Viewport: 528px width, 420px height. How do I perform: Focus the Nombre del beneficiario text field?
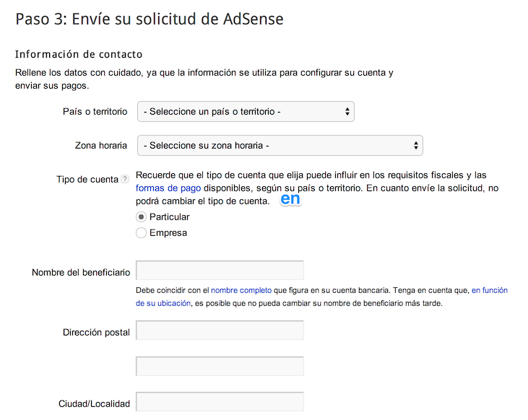pos(220,271)
